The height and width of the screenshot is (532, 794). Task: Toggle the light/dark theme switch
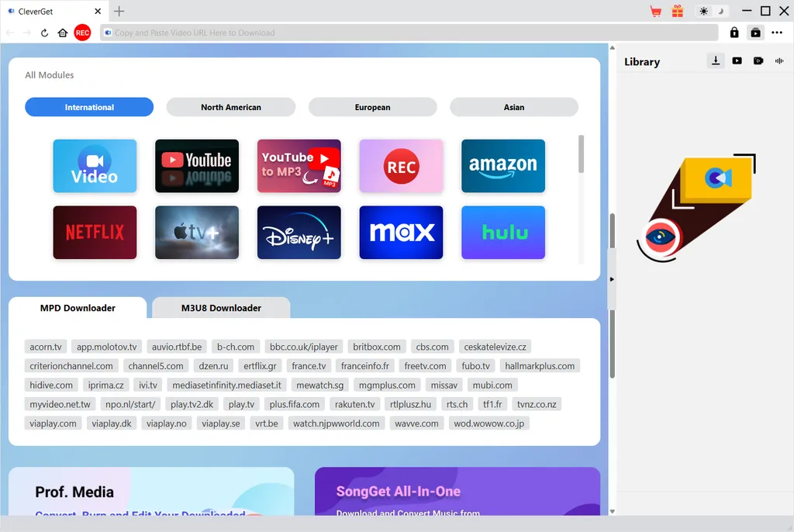712,11
